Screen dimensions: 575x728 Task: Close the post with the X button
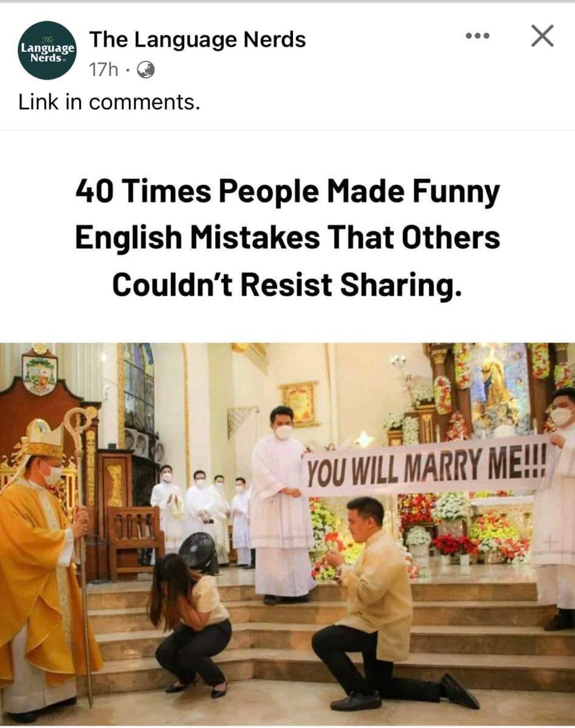pos(542,36)
